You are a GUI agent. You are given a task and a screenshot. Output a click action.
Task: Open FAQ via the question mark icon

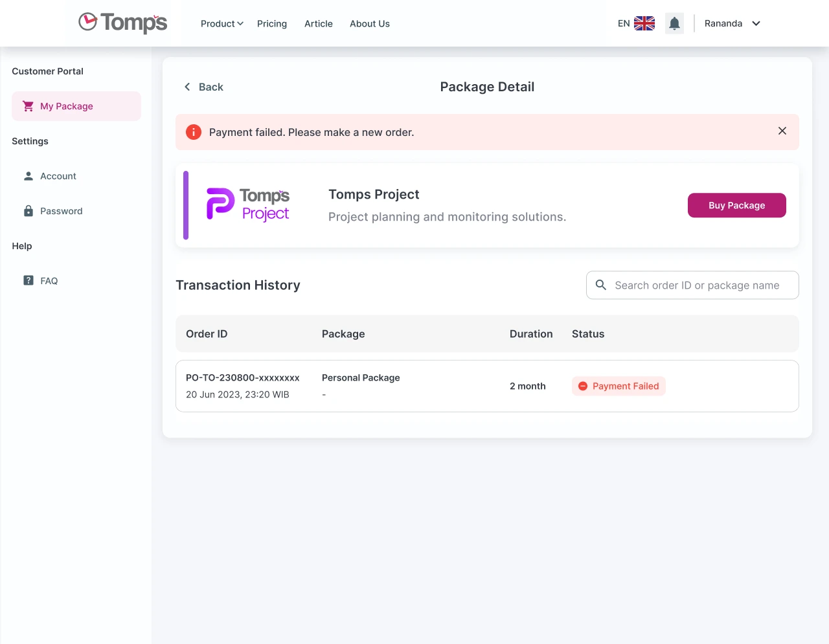pos(28,280)
